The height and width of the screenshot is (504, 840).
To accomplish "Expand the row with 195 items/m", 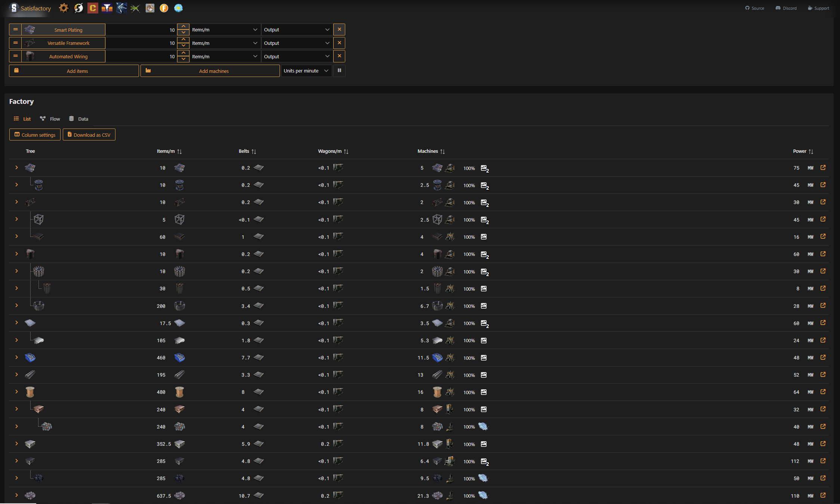I will (16, 374).
